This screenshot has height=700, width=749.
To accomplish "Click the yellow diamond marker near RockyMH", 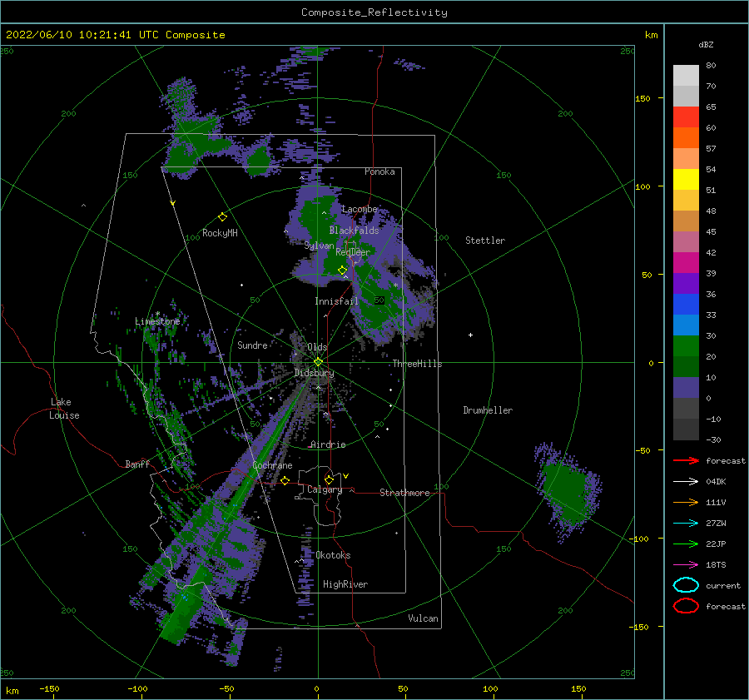I will point(222,217).
